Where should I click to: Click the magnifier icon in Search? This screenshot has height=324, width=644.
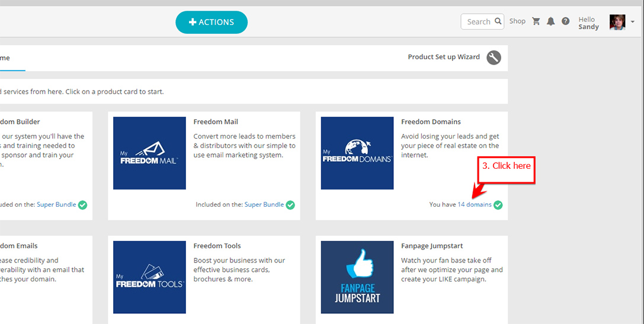point(498,21)
